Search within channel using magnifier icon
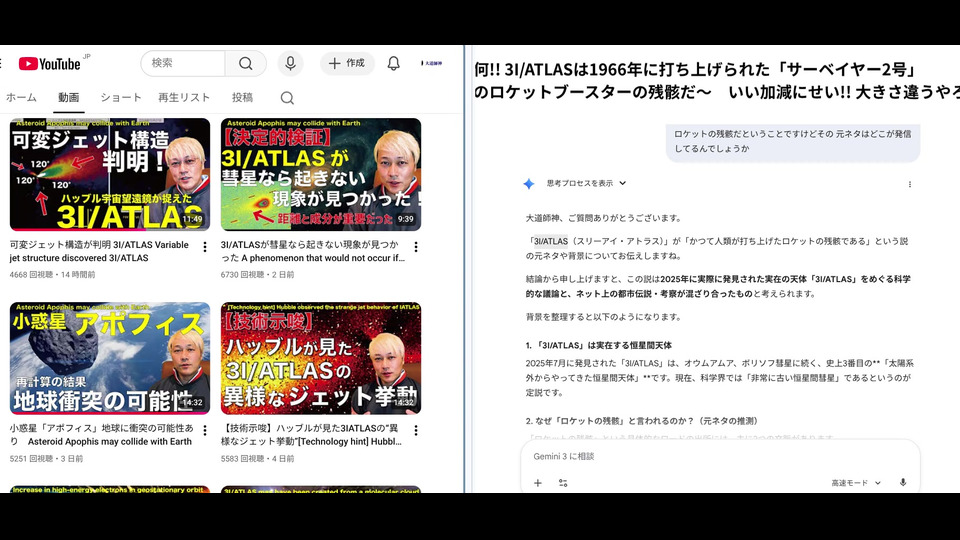The height and width of the screenshot is (540, 960). click(x=287, y=98)
